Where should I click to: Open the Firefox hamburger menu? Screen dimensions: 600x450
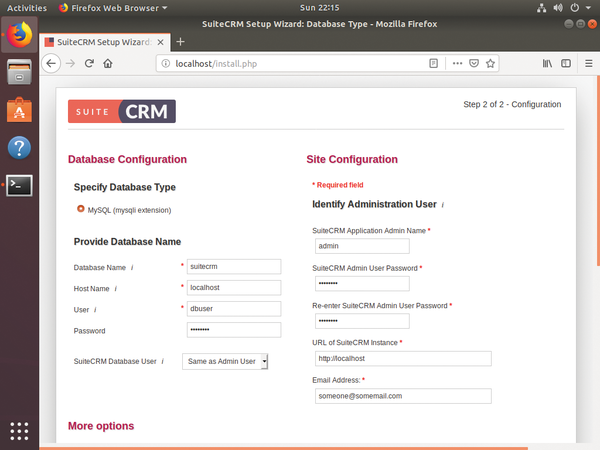[589, 64]
